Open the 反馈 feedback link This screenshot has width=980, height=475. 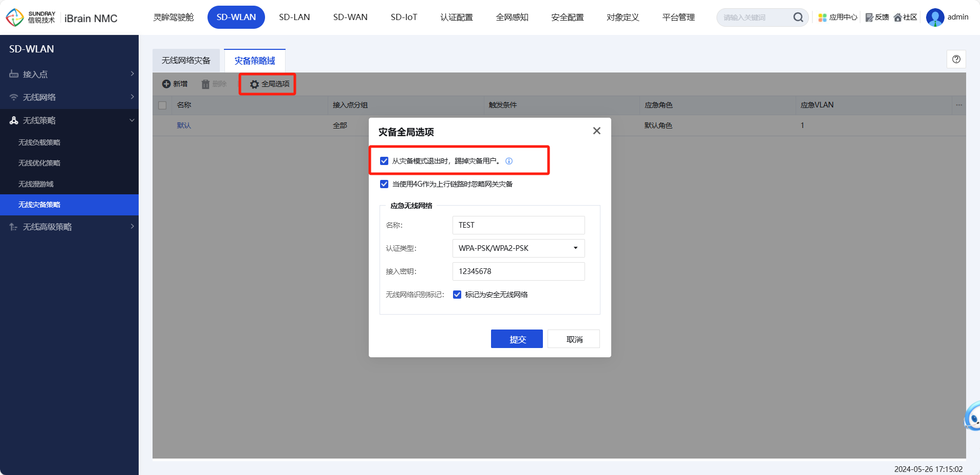point(877,17)
